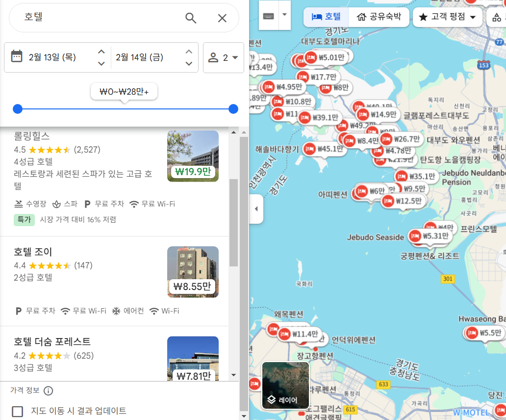Viewport: 506px width, 420px height.
Task: Click the ₩8만 map marker
Action: pos(335,87)
